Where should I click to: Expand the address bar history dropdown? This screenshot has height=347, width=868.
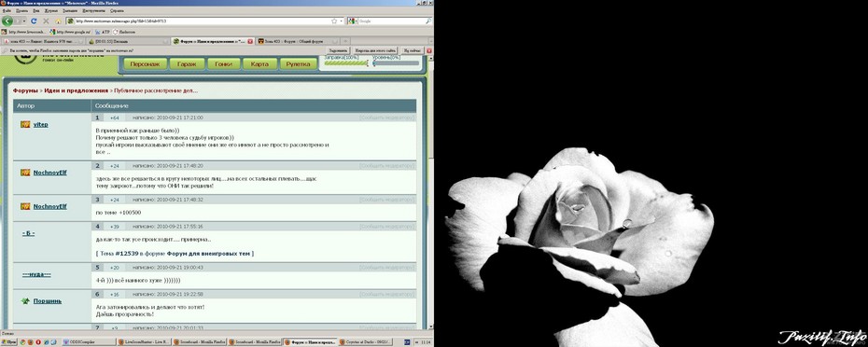pyautogui.click(x=342, y=21)
